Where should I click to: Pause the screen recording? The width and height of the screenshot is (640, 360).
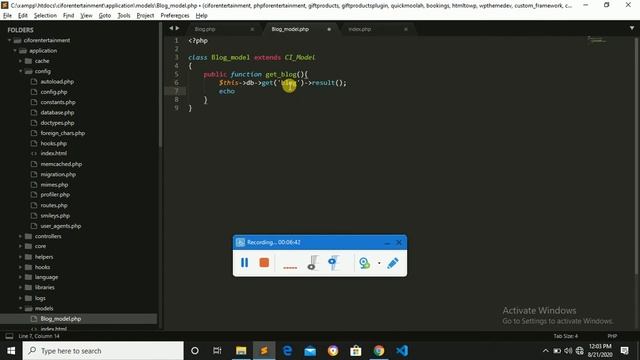(x=244, y=262)
